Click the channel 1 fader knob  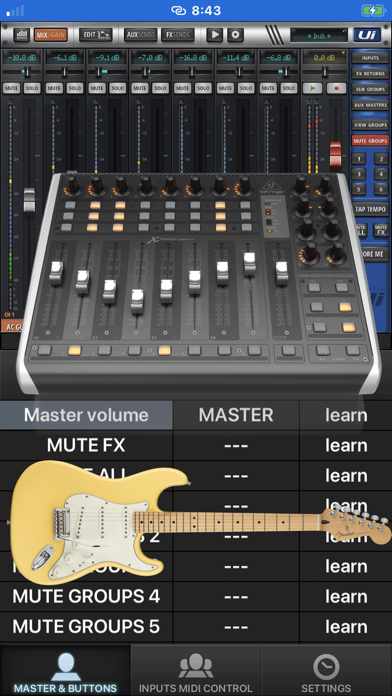(x=29, y=200)
